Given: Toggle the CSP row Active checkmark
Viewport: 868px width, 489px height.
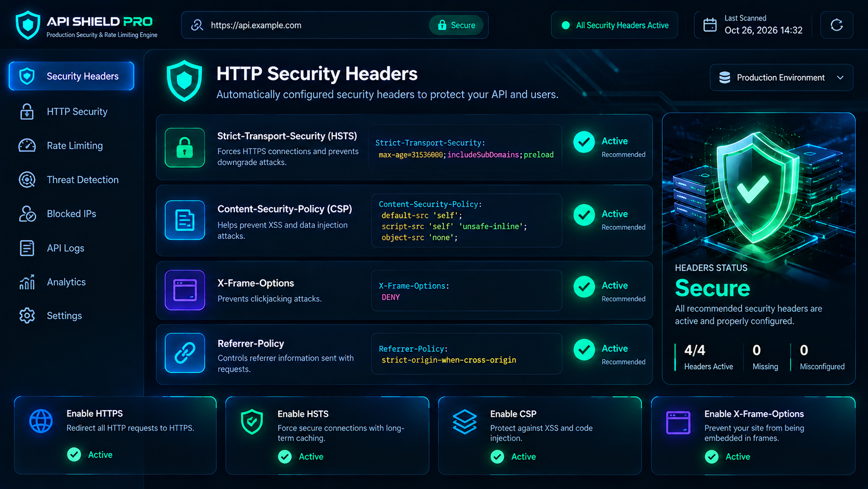Looking at the screenshot, I should (x=584, y=215).
